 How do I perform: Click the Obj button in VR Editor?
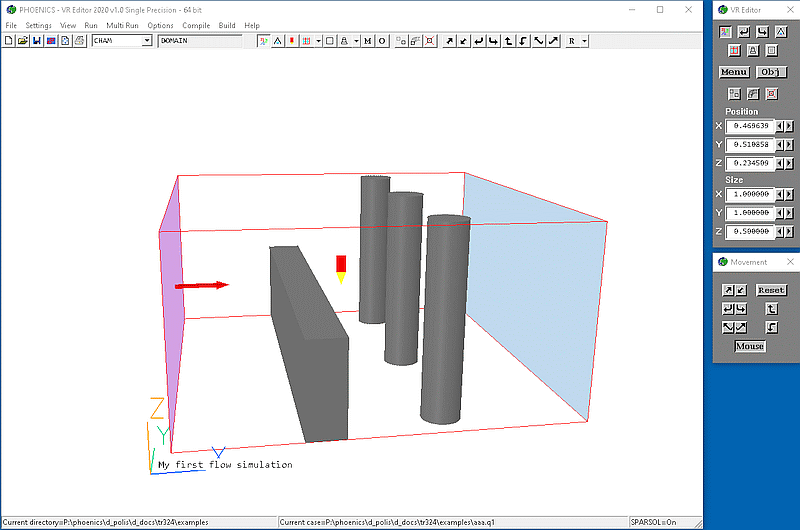pos(770,72)
